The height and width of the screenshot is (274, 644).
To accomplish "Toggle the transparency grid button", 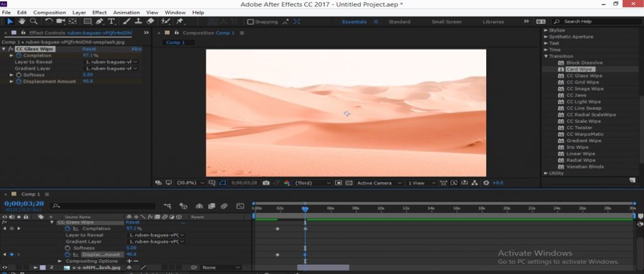I will tap(348, 183).
